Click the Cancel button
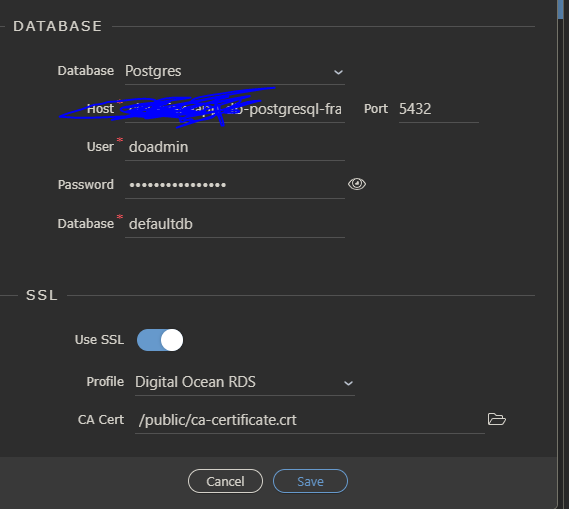569x509 pixels. (225, 481)
